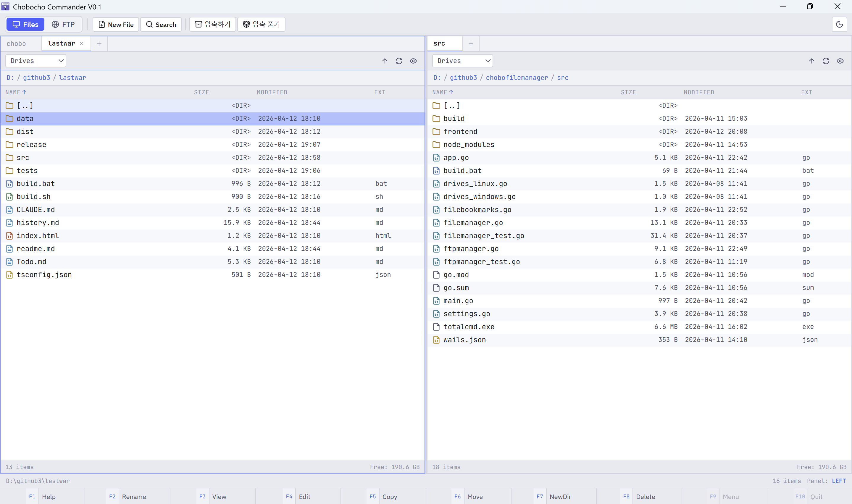Switch to the chobo tab
Image resolution: width=852 pixels, height=504 pixels.
(x=16, y=43)
